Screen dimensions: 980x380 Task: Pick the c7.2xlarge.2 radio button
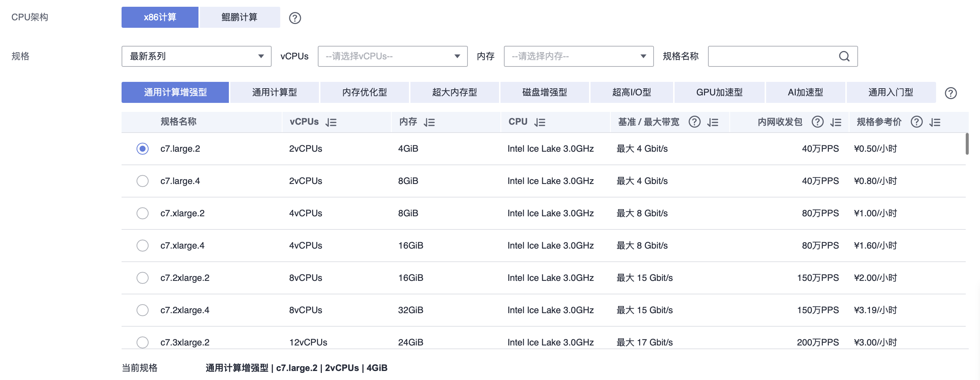(143, 278)
